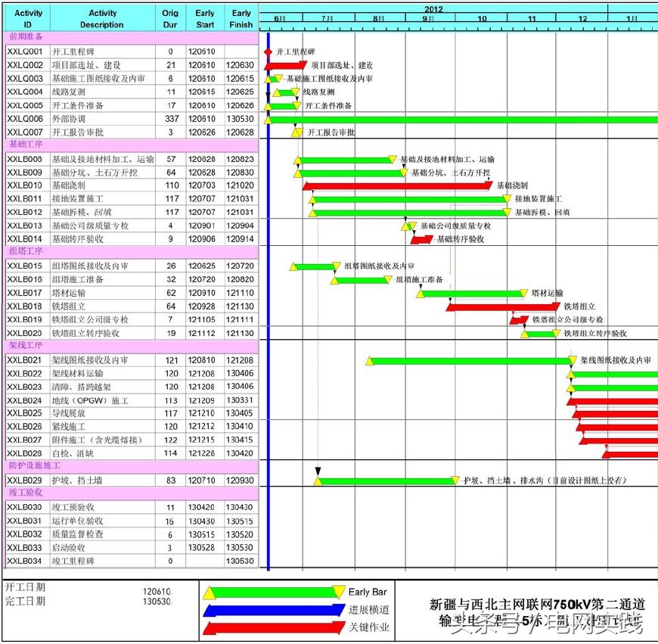
Task: Click the blue 进展横道 legend bar
Action: 272,608
